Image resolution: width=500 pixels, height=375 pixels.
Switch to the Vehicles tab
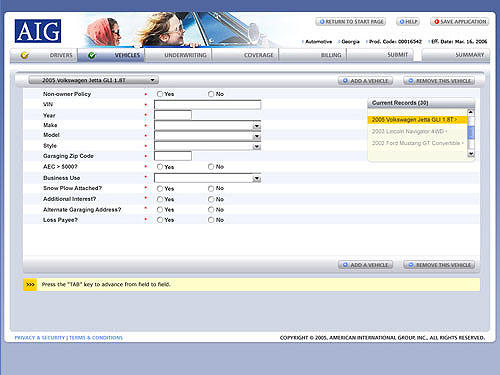tap(111, 55)
